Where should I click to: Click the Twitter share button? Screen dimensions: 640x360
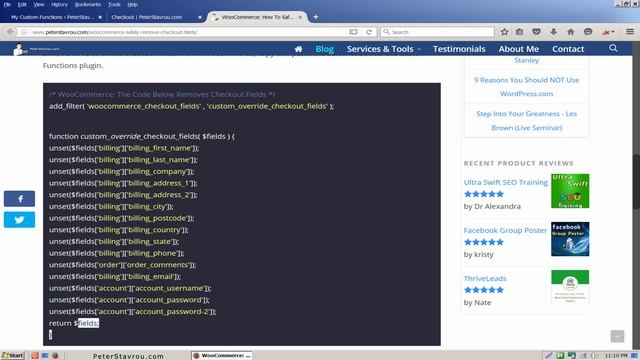(x=19, y=220)
